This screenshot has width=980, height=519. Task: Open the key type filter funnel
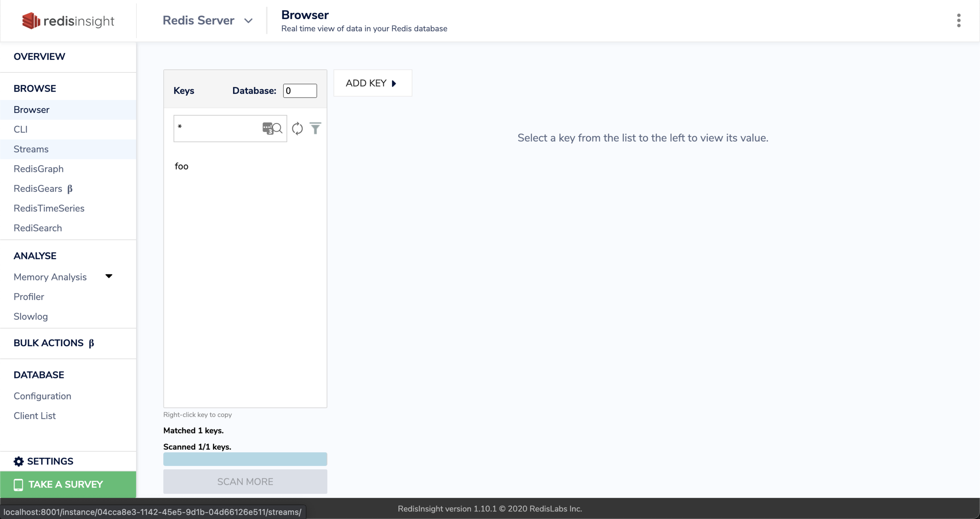click(315, 128)
